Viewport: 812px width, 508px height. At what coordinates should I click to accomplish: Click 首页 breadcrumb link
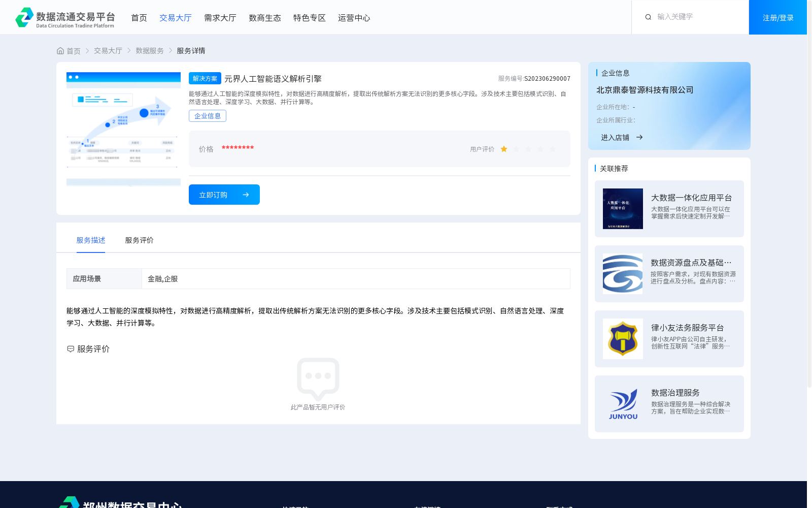tap(74, 51)
